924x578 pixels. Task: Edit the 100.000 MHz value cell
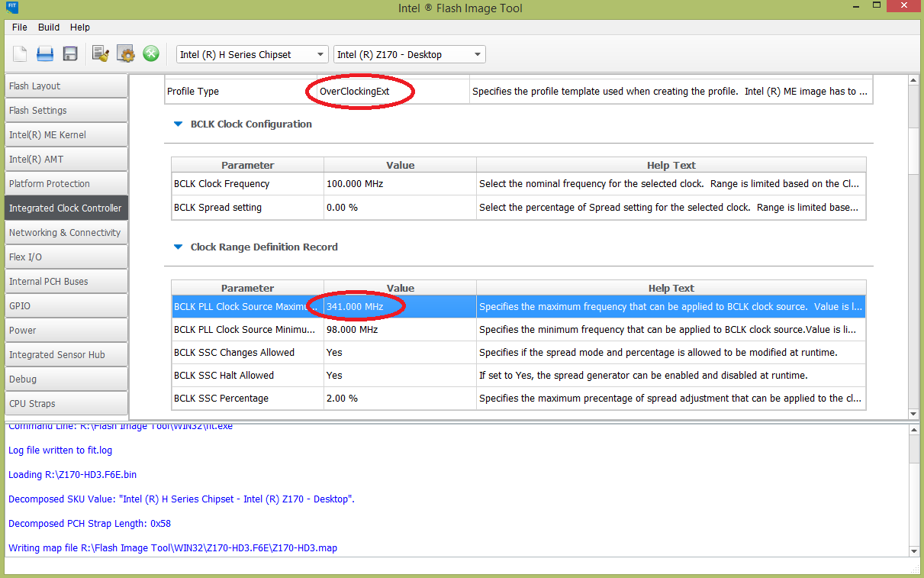400,184
